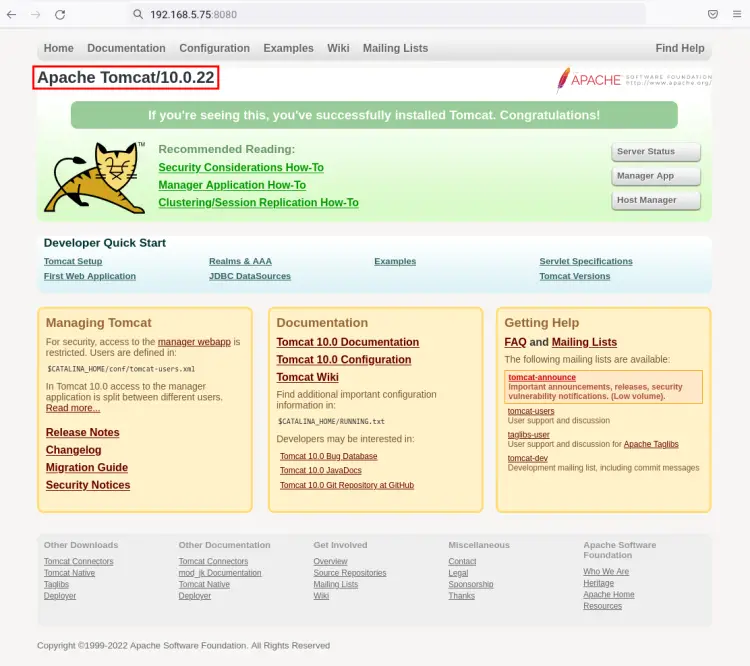
Task: Open JDBC DataSources link
Action: point(250,276)
